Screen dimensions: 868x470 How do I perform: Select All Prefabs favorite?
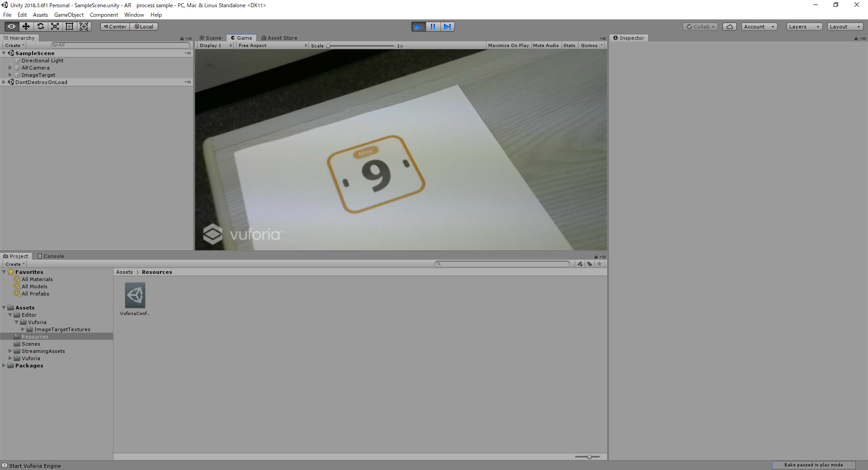click(x=35, y=294)
